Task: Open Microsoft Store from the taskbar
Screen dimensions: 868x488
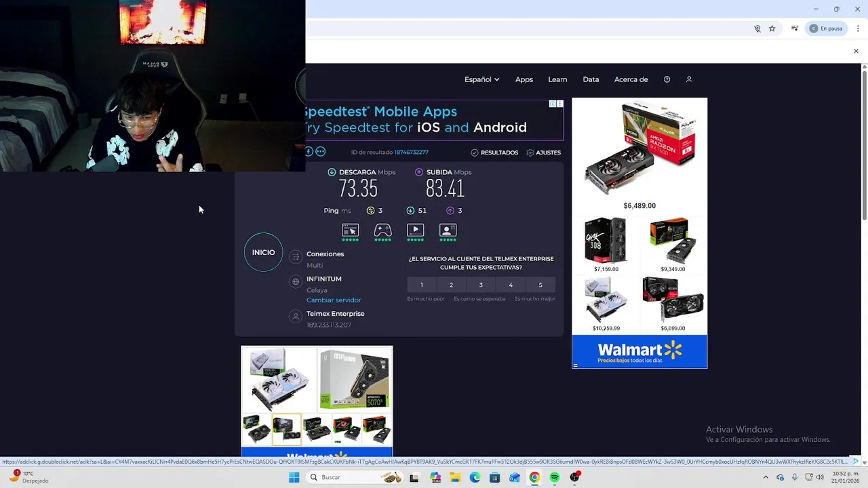Action: pyautogui.click(x=494, y=477)
